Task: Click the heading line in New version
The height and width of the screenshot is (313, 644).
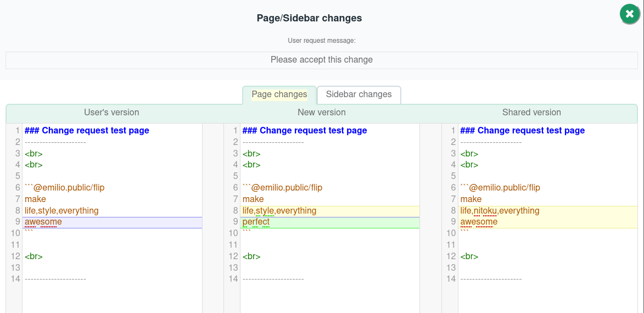Action: pos(304,131)
